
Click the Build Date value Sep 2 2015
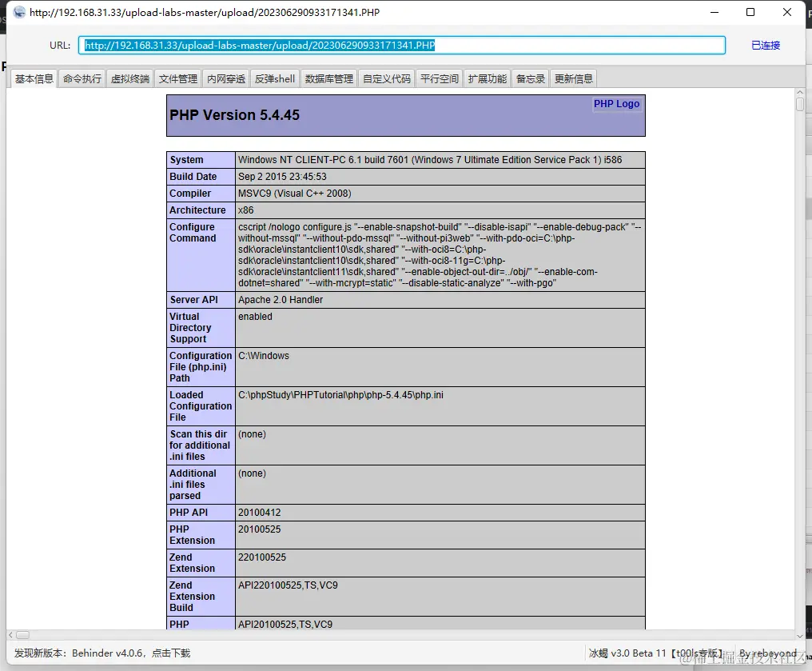(x=282, y=176)
